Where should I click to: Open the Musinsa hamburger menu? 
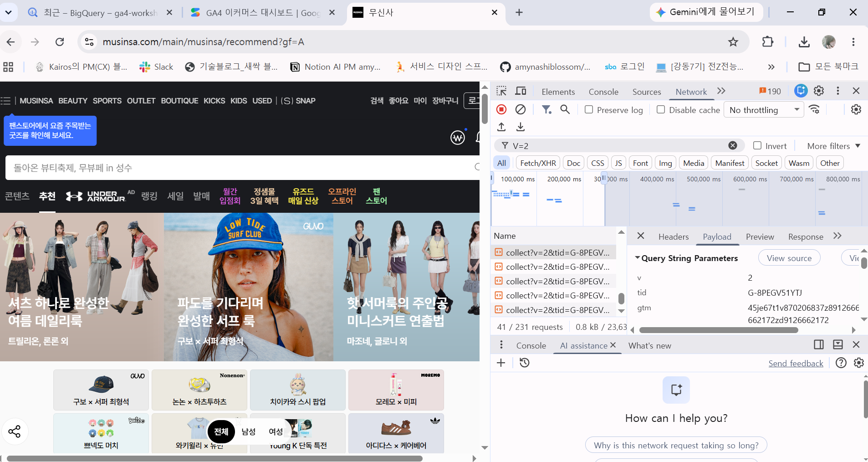pyautogui.click(x=5, y=101)
